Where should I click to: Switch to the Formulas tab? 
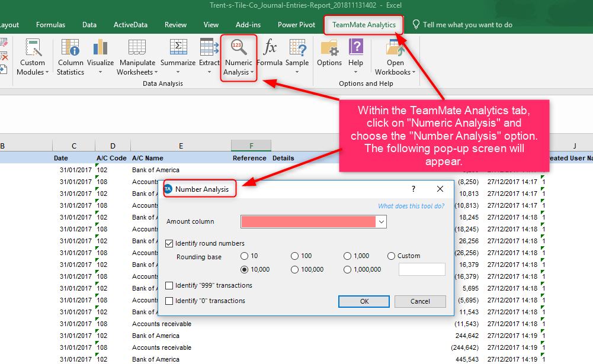pos(51,25)
